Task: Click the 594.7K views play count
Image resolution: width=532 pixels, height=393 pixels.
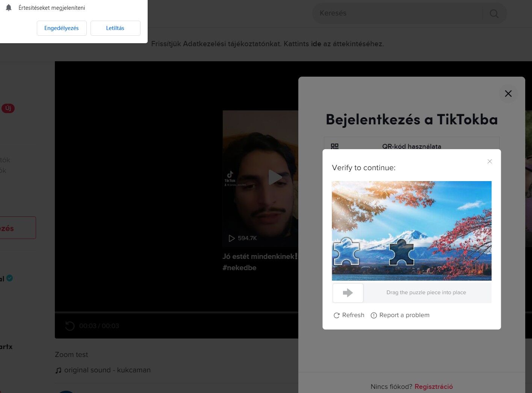Action: click(x=243, y=238)
